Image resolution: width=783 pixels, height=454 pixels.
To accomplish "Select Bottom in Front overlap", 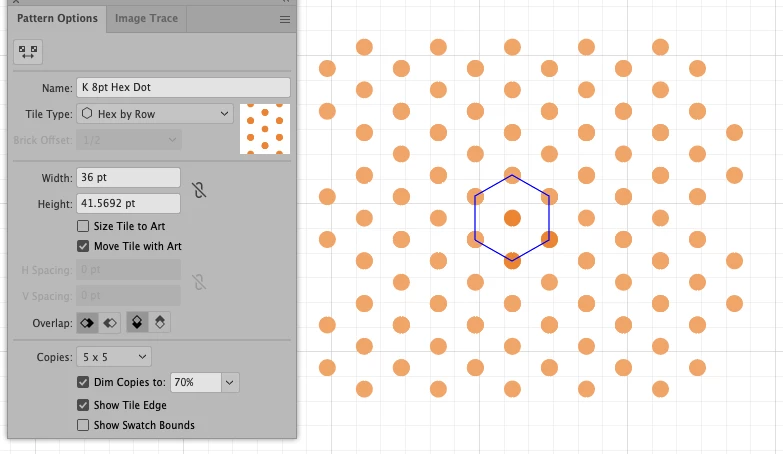I will (x=160, y=323).
